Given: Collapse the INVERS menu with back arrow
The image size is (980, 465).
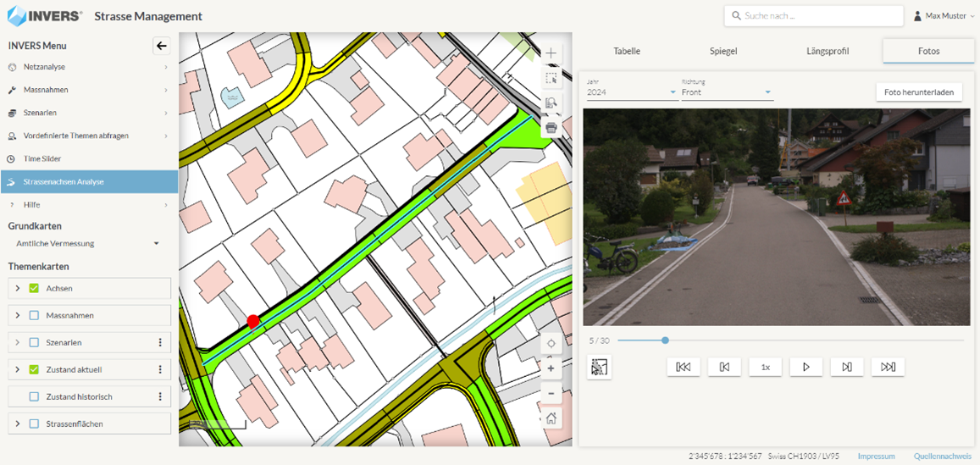Looking at the screenshot, I should (161, 46).
